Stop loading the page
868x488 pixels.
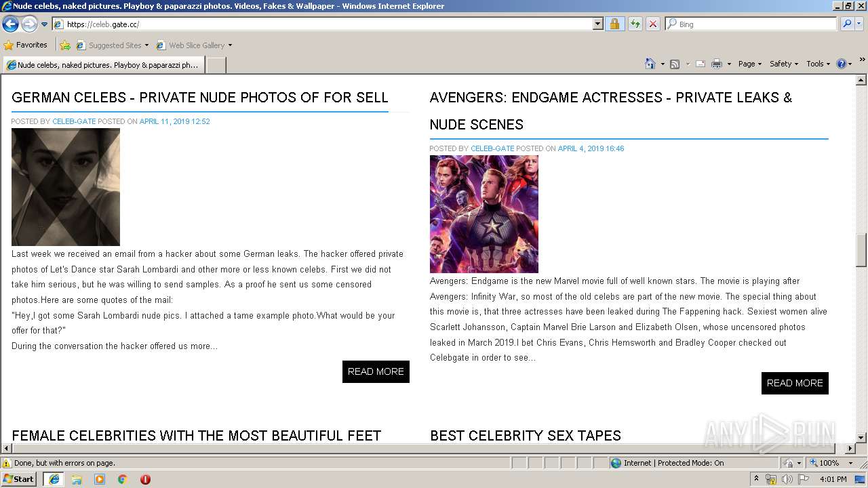click(652, 24)
